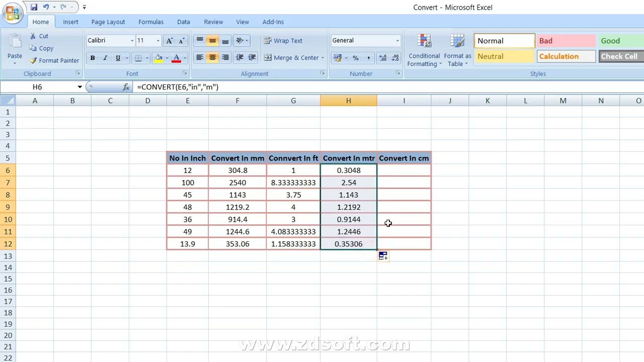644x362 pixels.
Task: Open font size dropdown
Action: [x=158, y=41]
